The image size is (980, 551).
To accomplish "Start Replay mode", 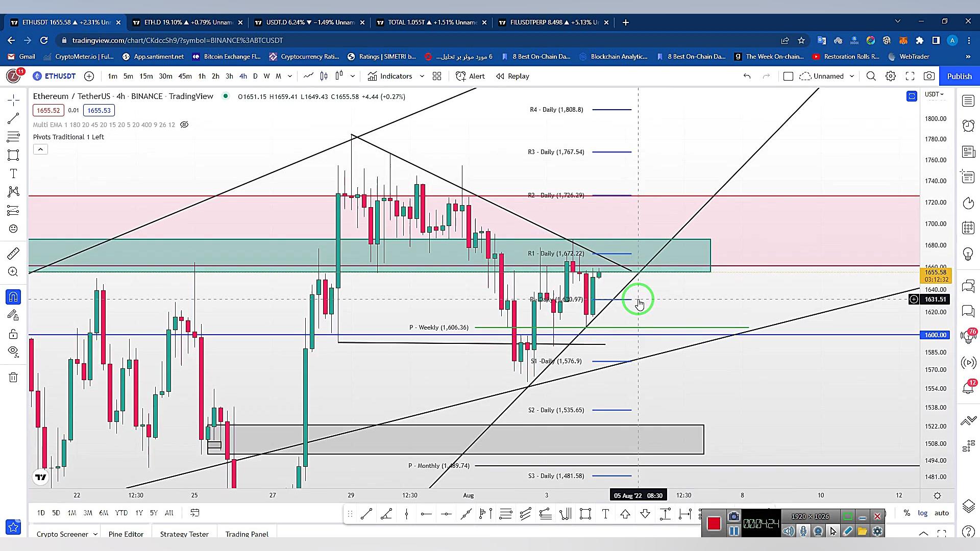I will click(x=512, y=76).
